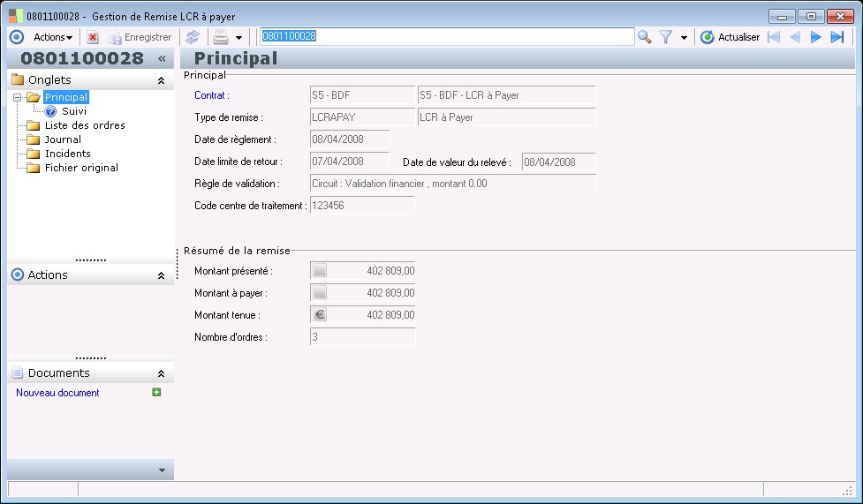Click the LCRAPAY type de remise field
The width and height of the screenshot is (863, 504).
[x=362, y=117]
